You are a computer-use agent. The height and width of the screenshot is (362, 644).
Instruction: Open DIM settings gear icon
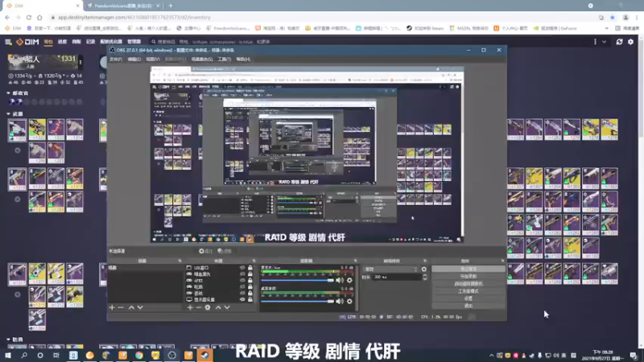click(631, 42)
